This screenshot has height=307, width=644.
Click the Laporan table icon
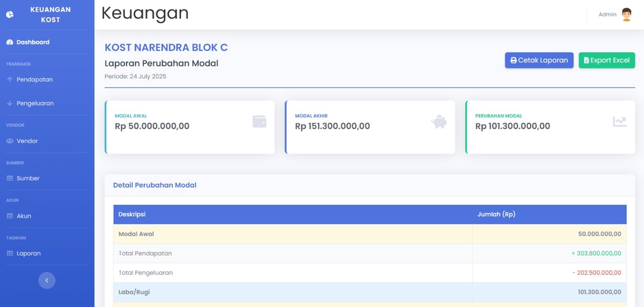click(x=9, y=254)
